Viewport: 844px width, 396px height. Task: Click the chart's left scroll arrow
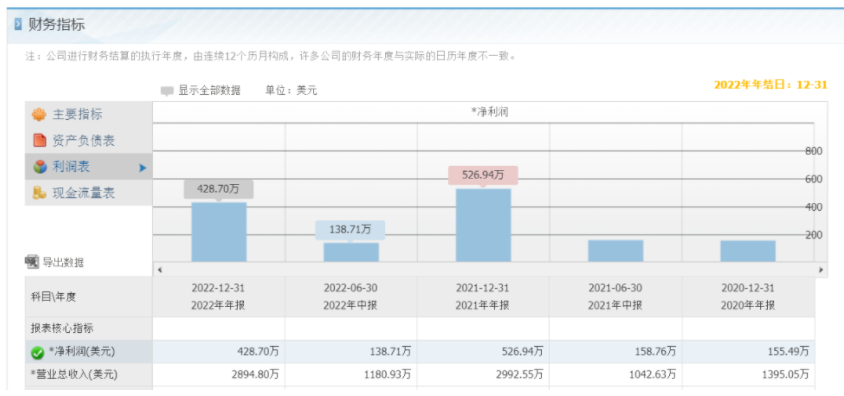click(160, 270)
